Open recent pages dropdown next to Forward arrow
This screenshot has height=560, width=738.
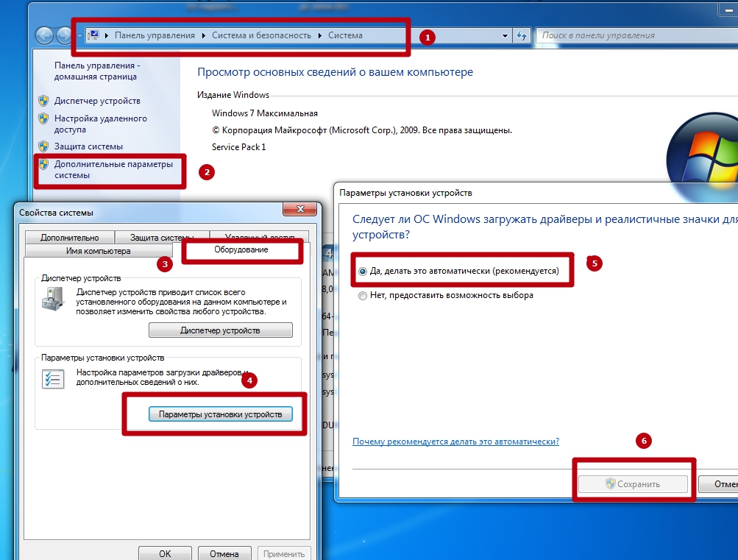(x=80, y=36)
